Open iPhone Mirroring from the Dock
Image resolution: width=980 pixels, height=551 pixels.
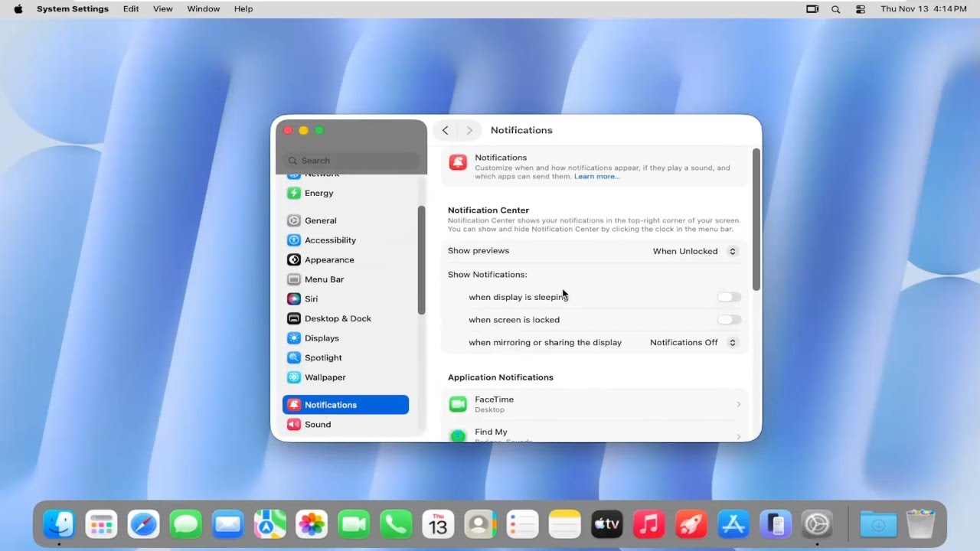pos(776,524)
